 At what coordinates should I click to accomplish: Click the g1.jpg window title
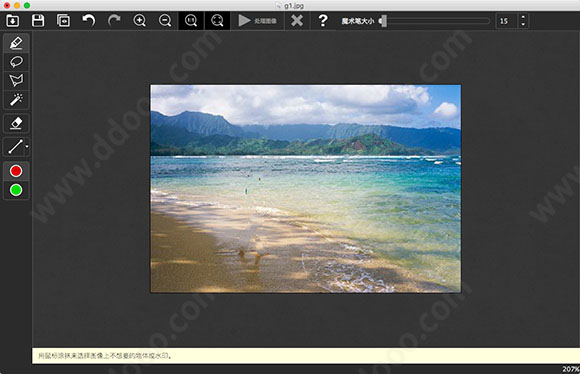click(x=294, y=6)
